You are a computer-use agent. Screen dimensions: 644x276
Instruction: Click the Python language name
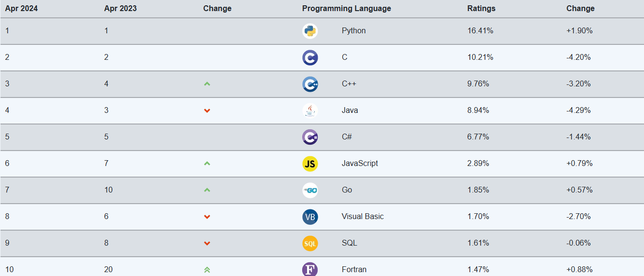353,31
